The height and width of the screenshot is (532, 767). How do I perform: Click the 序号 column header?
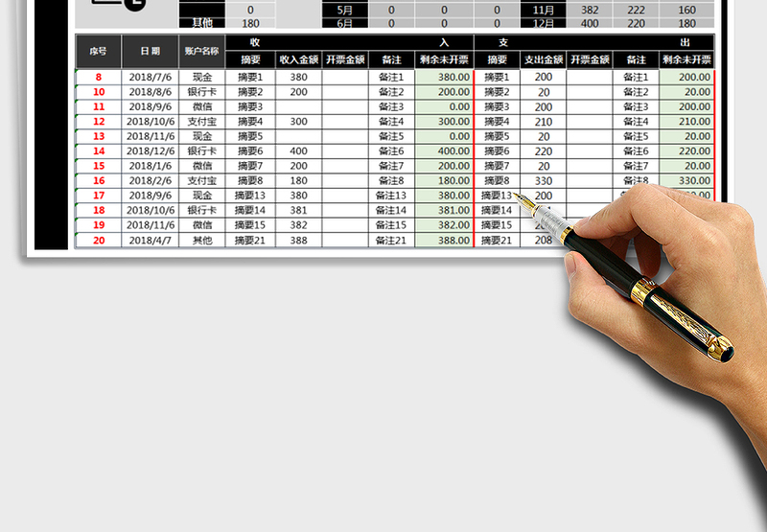point(98,51)
